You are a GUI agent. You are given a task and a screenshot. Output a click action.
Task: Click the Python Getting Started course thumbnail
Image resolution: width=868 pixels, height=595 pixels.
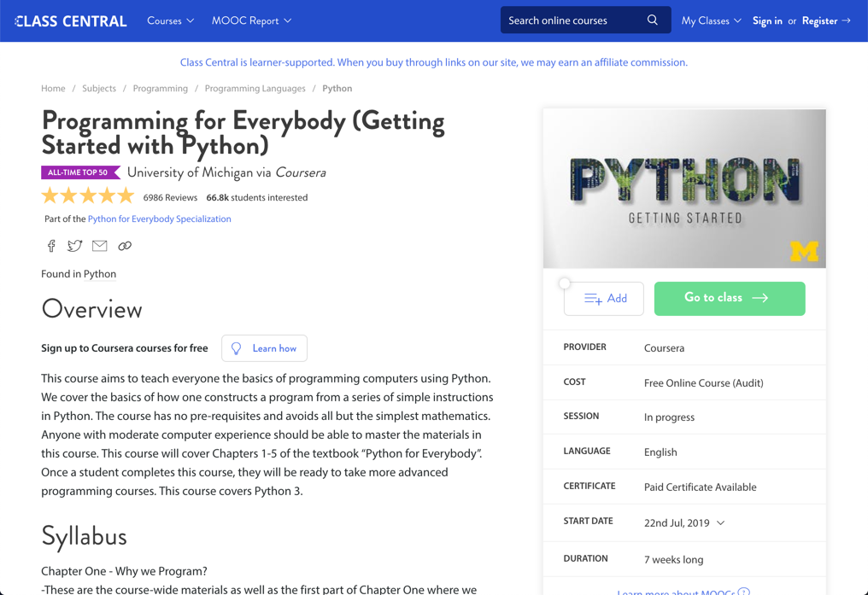click(x=684, y=189)
